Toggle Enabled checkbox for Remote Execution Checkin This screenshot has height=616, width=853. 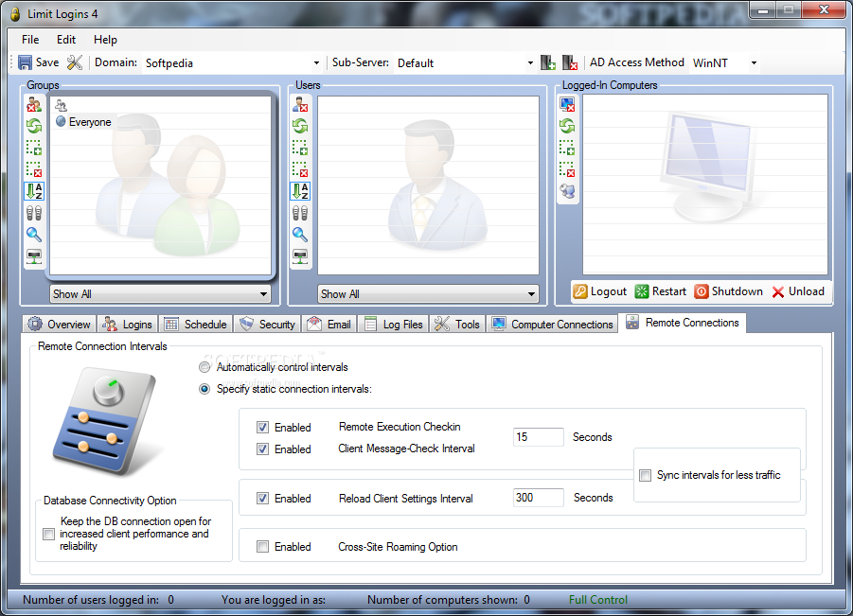(x=263, y=428)
